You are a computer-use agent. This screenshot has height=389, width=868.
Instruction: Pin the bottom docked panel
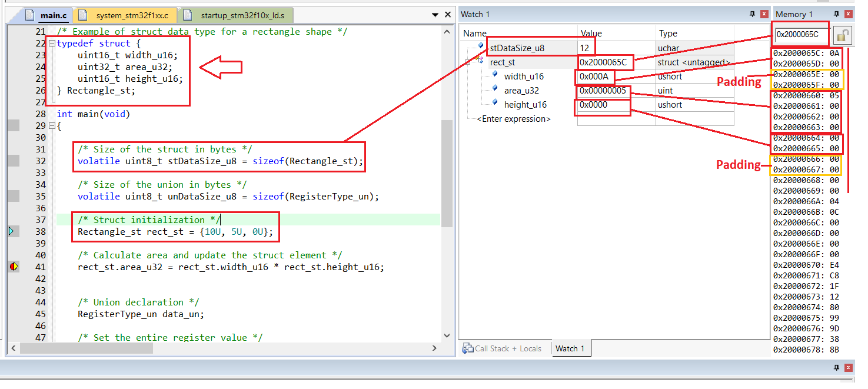[837, 368]
